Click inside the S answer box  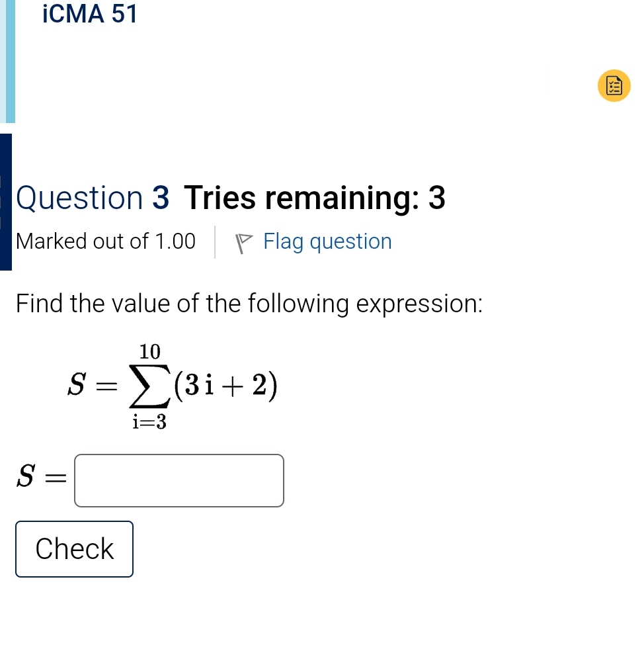(x=179, y=480)
